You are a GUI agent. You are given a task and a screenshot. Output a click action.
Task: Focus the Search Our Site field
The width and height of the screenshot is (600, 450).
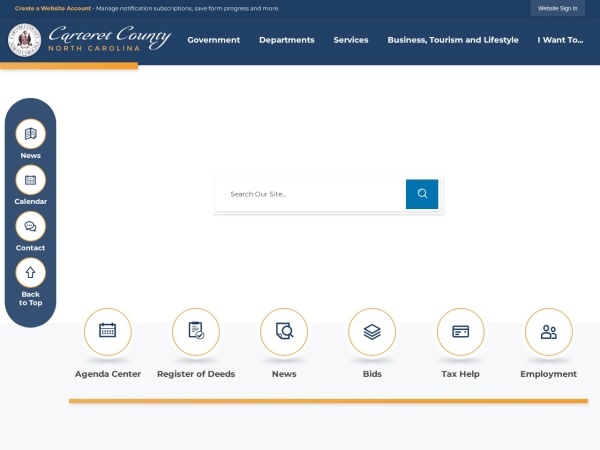click(x=311, y=194)
